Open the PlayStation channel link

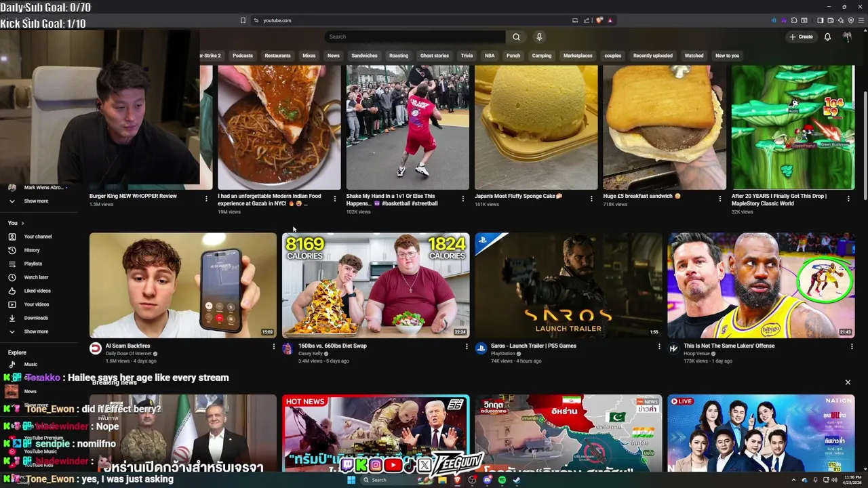point(502,354)
